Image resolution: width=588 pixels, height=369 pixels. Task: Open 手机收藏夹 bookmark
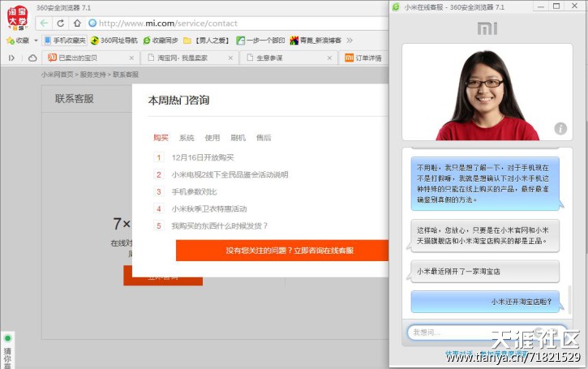point(65,41)
